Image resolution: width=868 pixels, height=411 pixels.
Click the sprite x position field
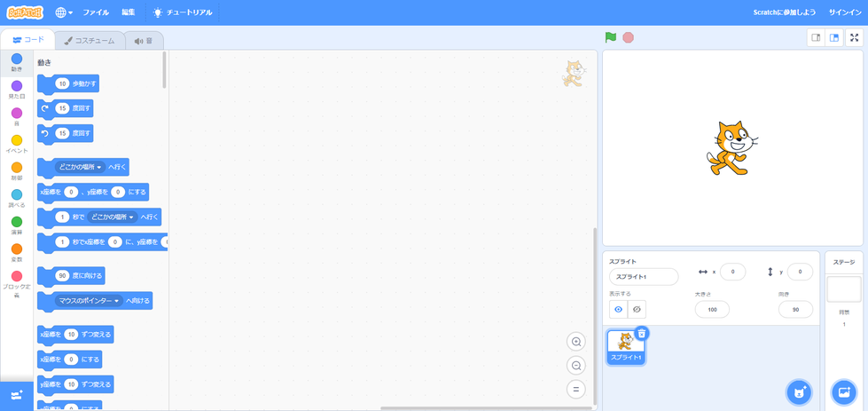[732, 272]
